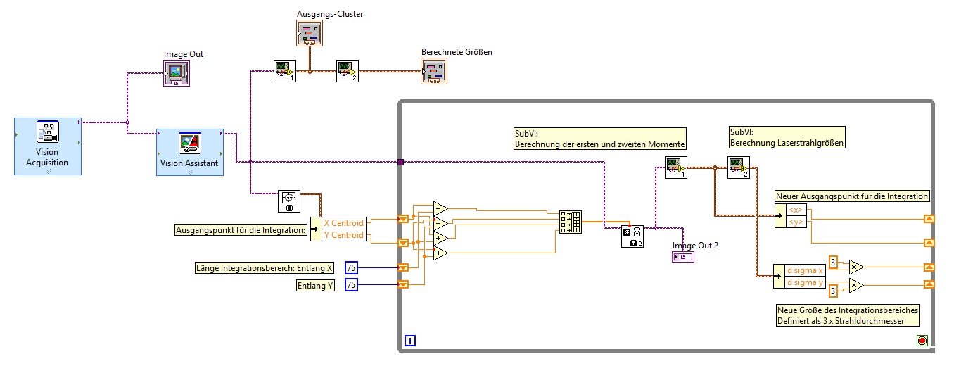
Task: Click the Multiply node for d sigma y
Action: point(855,285)
